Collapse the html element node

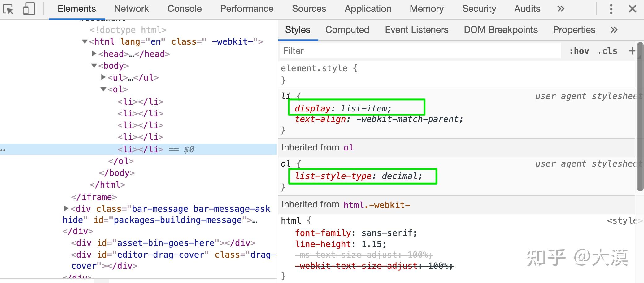pyautogui.click(x=85, y=41)
